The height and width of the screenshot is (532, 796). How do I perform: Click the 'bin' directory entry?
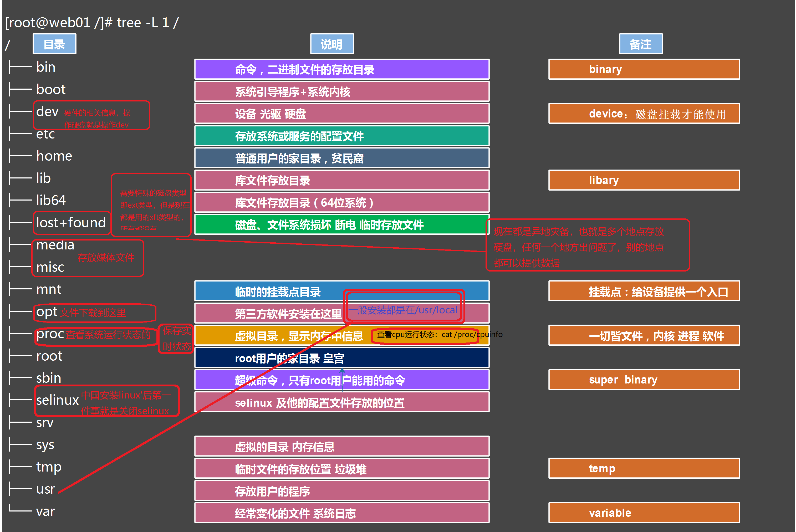tap(46, 67)
